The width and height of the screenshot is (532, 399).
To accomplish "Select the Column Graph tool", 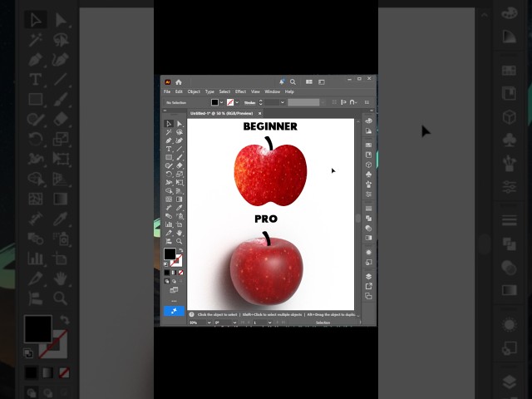I will coord(169,224).
